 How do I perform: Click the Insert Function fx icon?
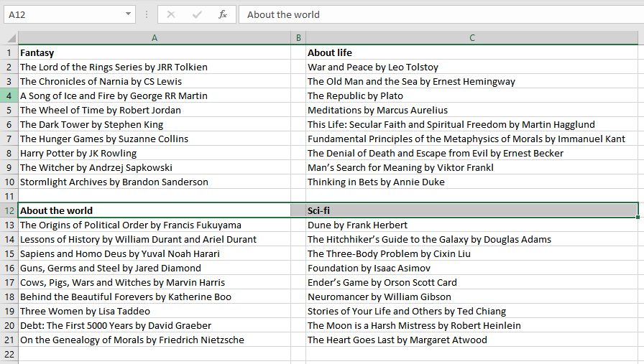(223, 14)
